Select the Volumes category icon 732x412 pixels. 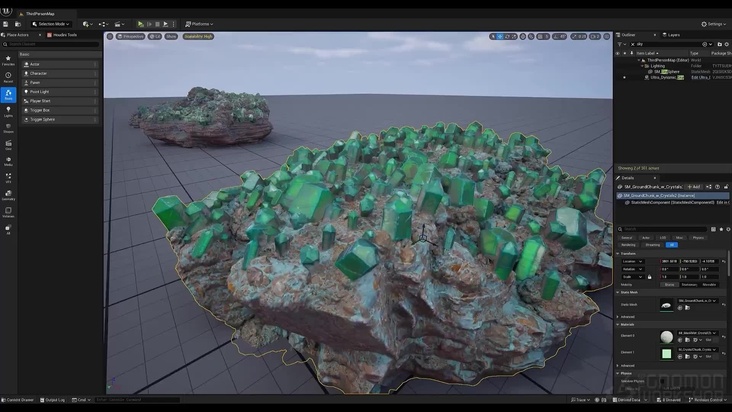(8, 212)
